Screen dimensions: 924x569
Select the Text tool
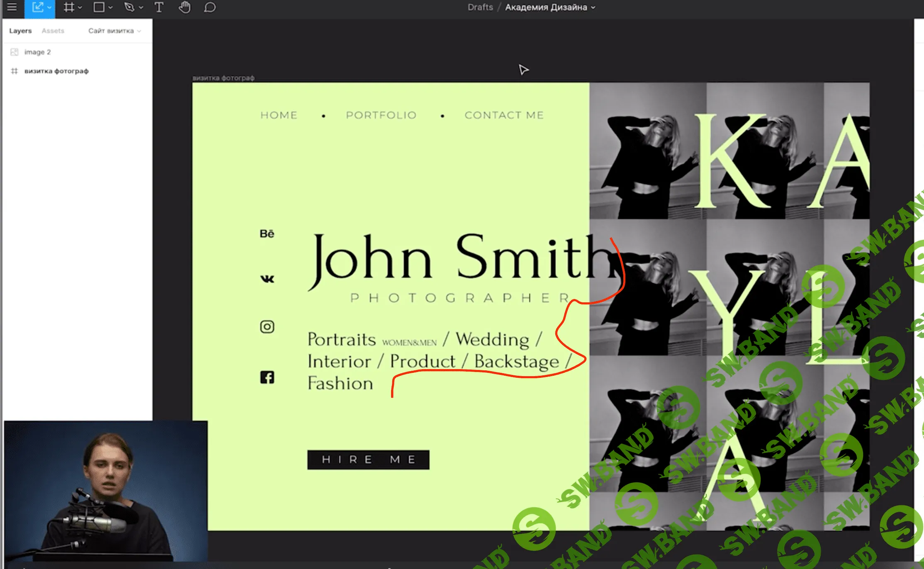point(159,7)
